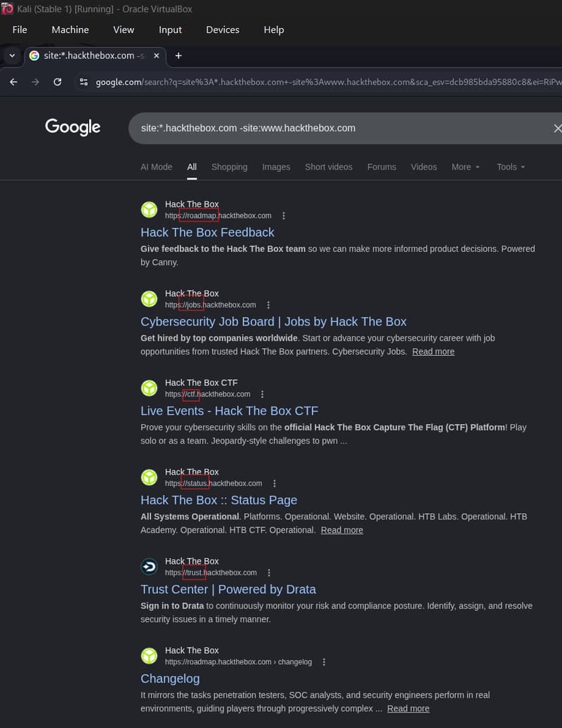Viewport: 562px width, 728px height.
Task: Reload the Google search page
Action: [58, 82]
